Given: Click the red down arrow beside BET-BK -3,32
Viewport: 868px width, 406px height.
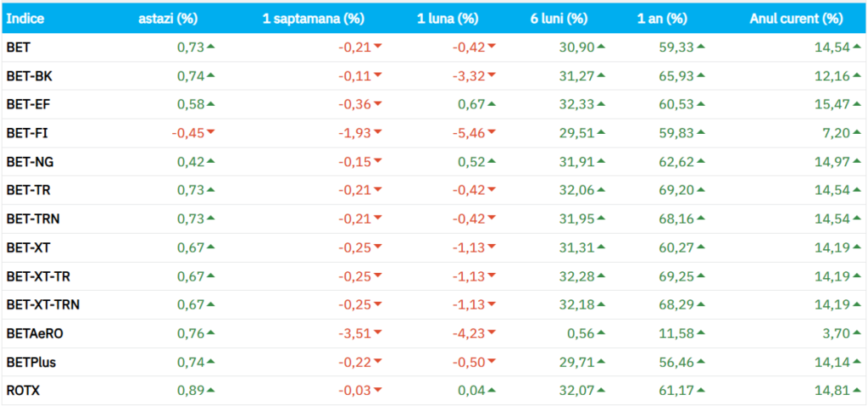Looking at the screenshot, I should 492,75.
